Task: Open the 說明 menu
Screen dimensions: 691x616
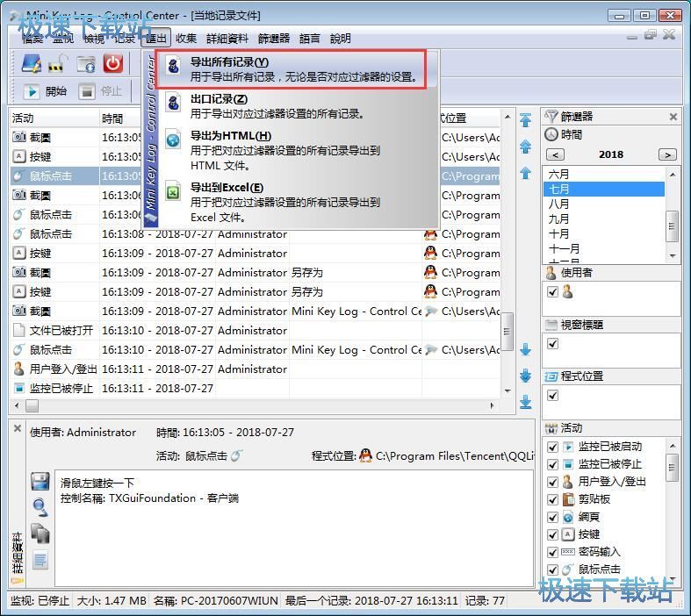Action: 341,39
